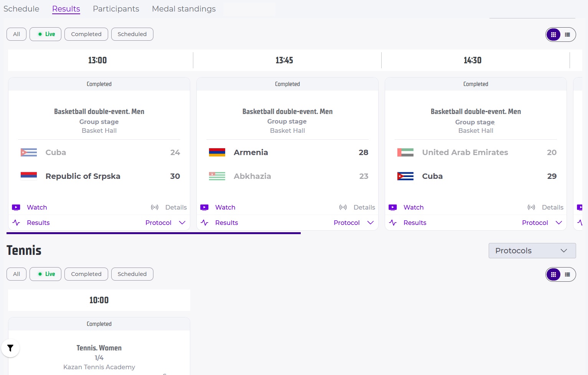This screenshot has width=588, height=375.
Task: Click the Details broadcast icon in Armenia match
Action: click(x=343, y=207)
